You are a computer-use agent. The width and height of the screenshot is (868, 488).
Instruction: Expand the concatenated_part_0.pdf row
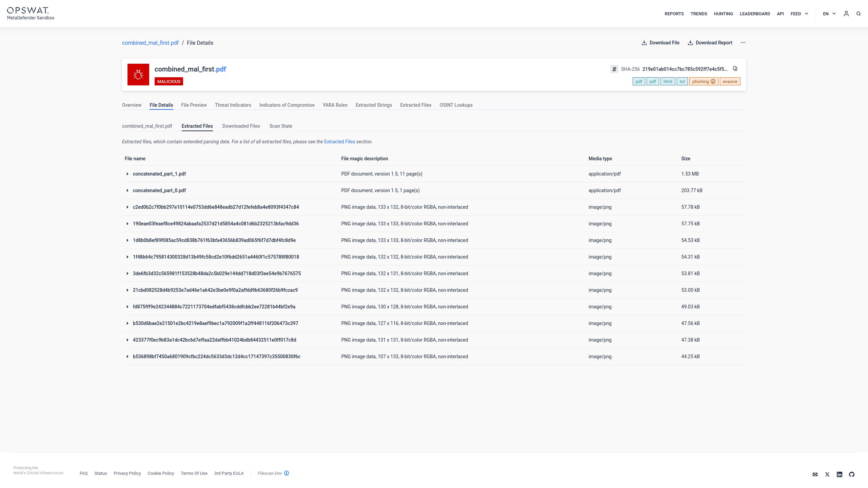[127, 191]
